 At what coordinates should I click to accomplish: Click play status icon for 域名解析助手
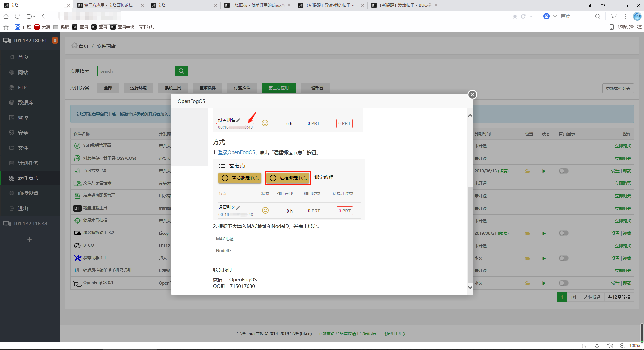[x=544, y=234]
